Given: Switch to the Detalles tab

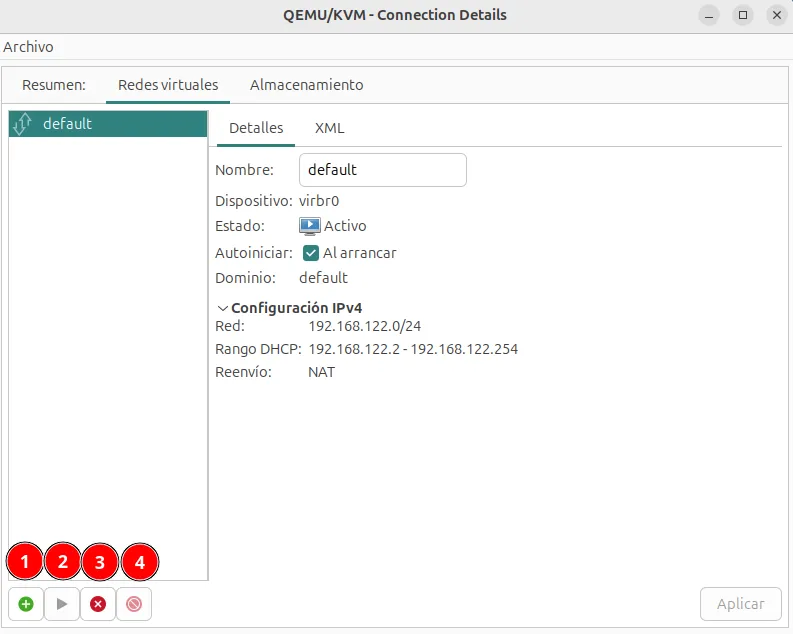Looking at the screenshot, I should (x=256, y=128).
